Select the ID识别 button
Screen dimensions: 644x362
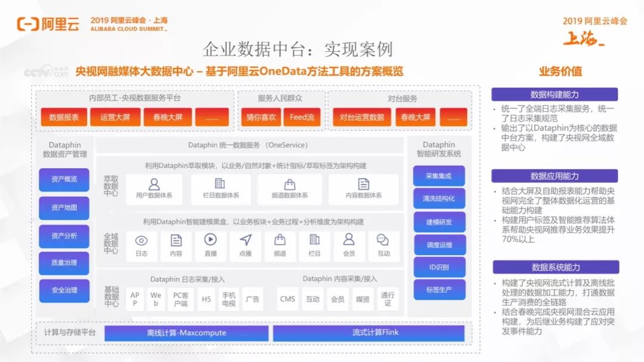point(439,267)
